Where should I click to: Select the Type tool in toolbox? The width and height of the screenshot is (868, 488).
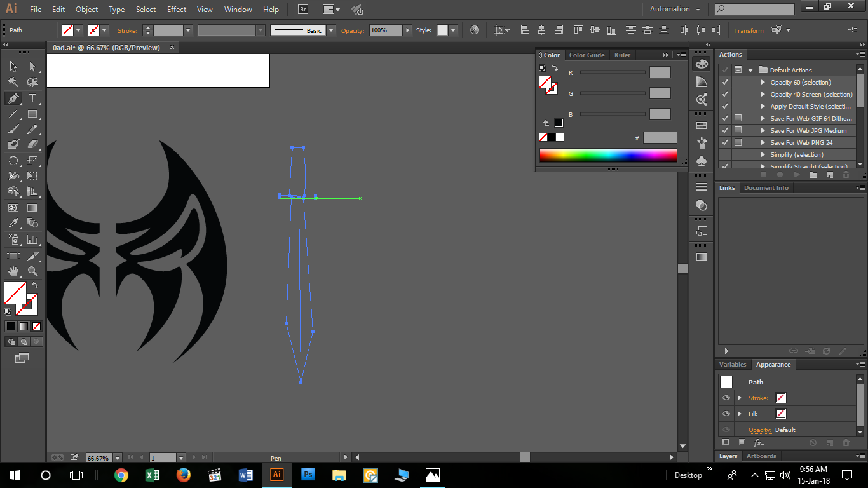pyautogui.click(x=32, y=98)
